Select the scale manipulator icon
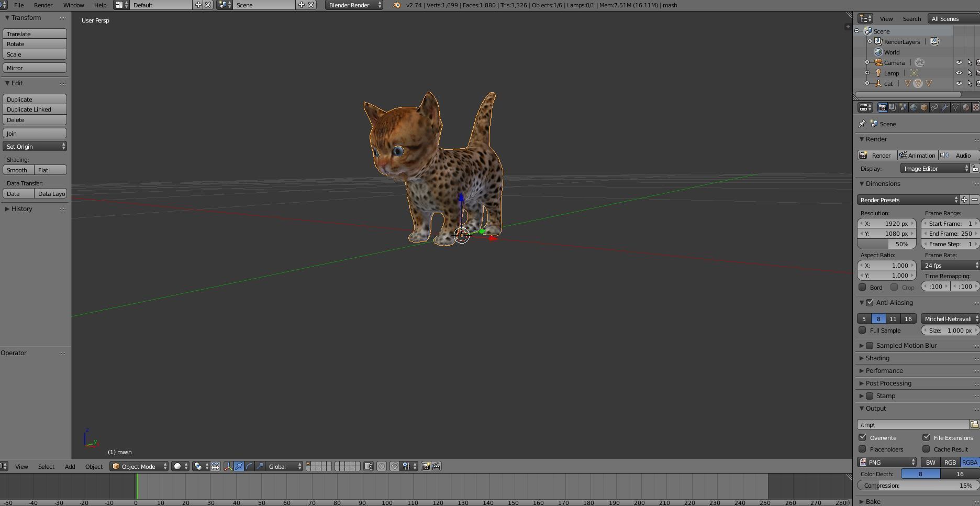Image resolution: width=980 pixels, height=506 pixels. click(260, 466)
